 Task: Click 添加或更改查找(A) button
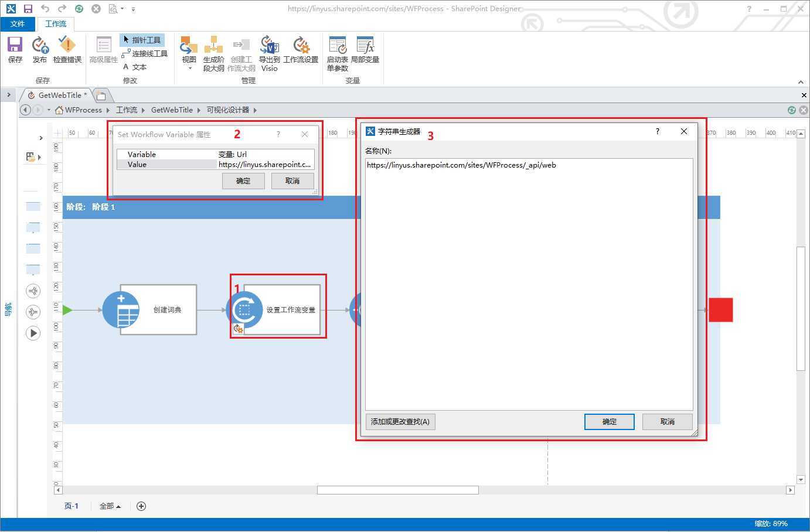click(x=400, y=422)
